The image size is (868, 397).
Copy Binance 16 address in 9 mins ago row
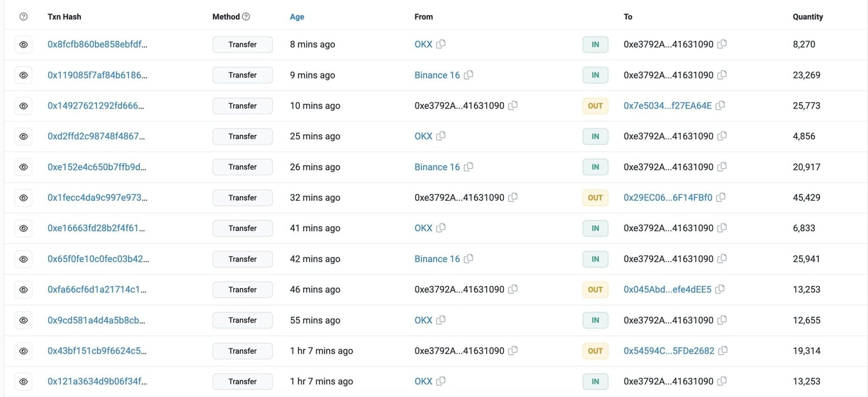[468, 75]
